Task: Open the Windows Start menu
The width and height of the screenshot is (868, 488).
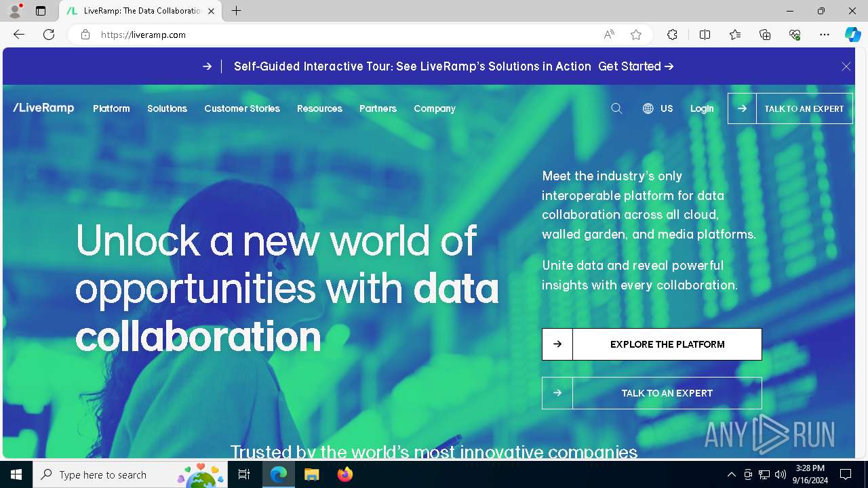Action: 16,474
